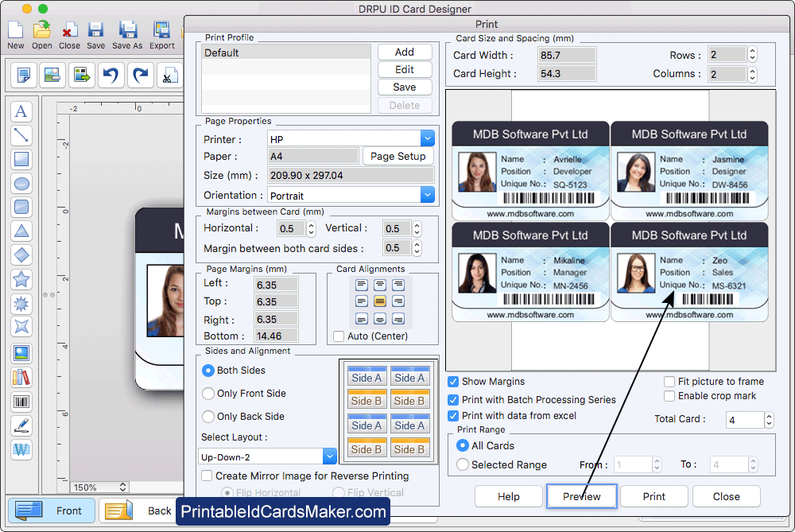Click Jasmine's ID card preview
Screen dimensions: 795x532
click(x=689, y=171)
